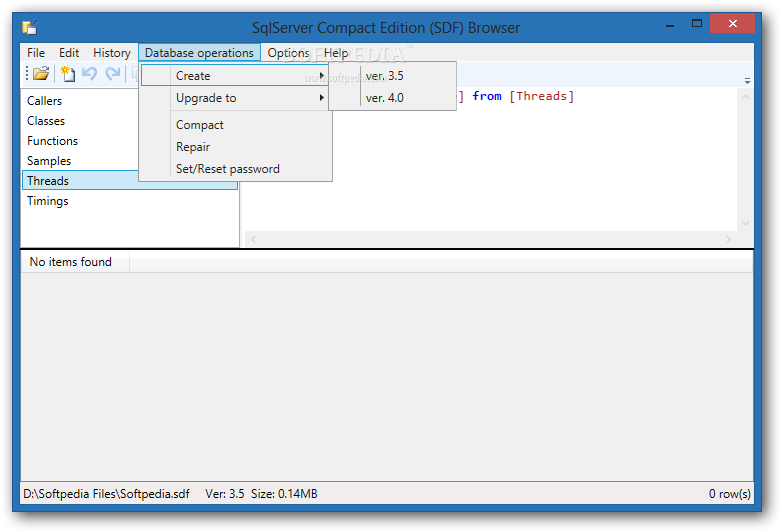Image resolution: width=782 pixels, height=532 pixels.
Task: Select the Callers table
Action: click(80, 101)
